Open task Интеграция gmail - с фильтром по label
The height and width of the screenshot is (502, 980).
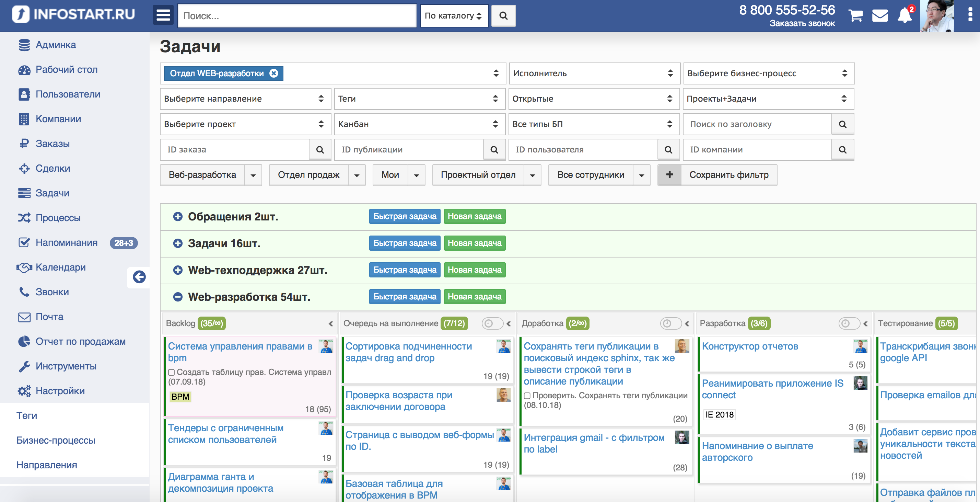[594, 443]
